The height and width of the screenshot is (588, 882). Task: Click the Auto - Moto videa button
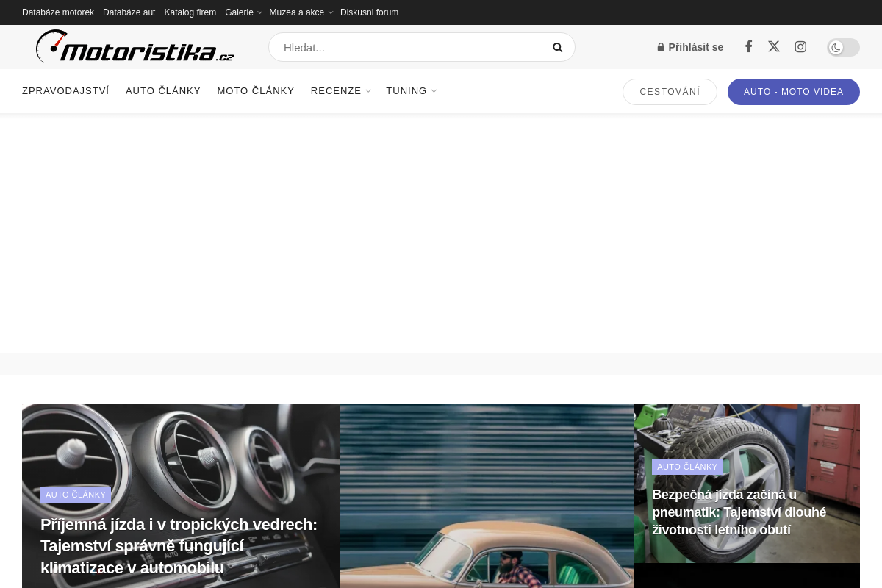pyautogui.click(x=794, y=92)
